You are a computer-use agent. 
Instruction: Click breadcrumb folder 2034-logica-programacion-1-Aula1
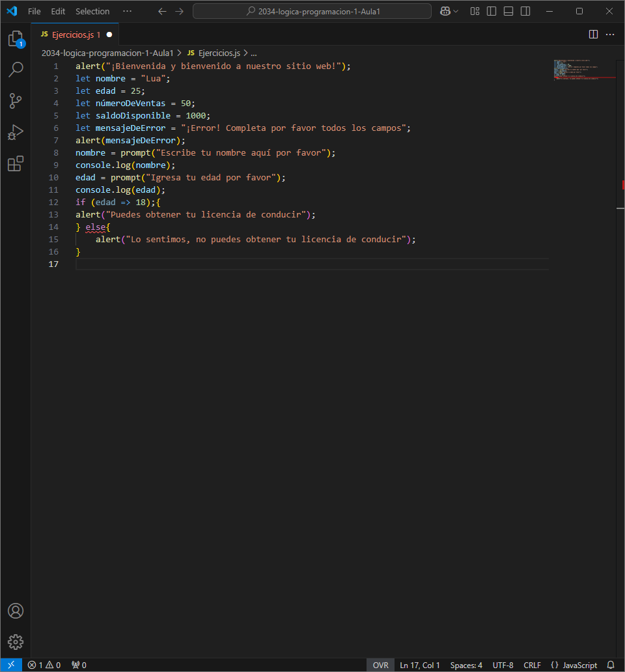(x=107, y=53)
